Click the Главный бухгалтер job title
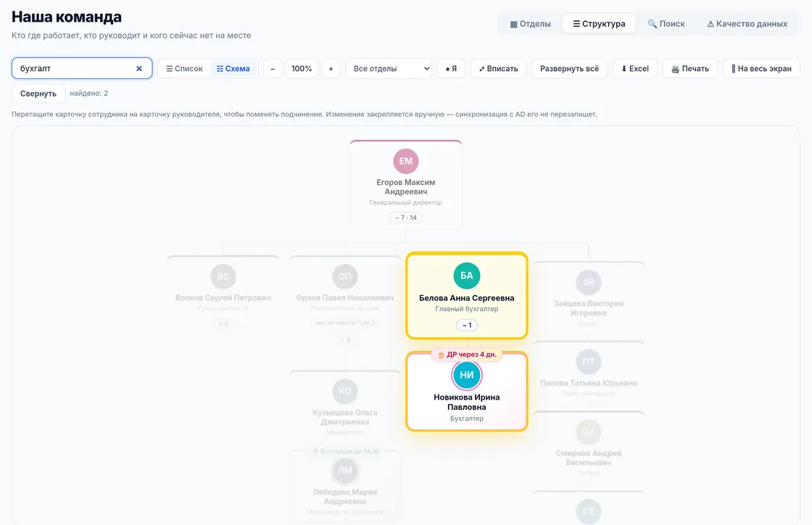This screenshot has height=525, width=812. click(467, 309)
